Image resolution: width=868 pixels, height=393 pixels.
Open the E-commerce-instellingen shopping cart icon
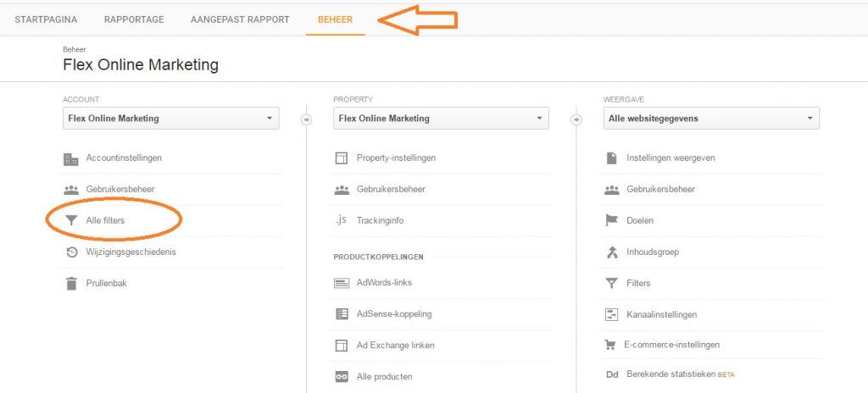pos(610,345)
